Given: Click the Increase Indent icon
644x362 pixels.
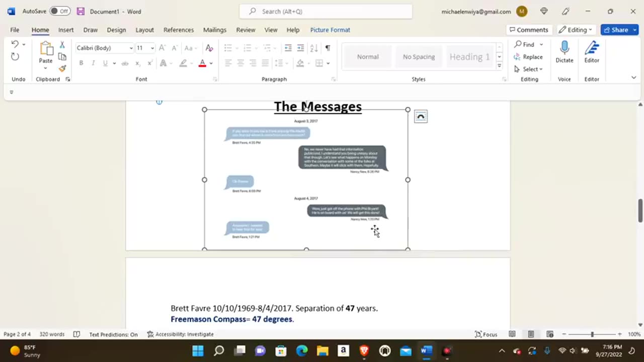Looking at the screenshot, I should 301,48.
